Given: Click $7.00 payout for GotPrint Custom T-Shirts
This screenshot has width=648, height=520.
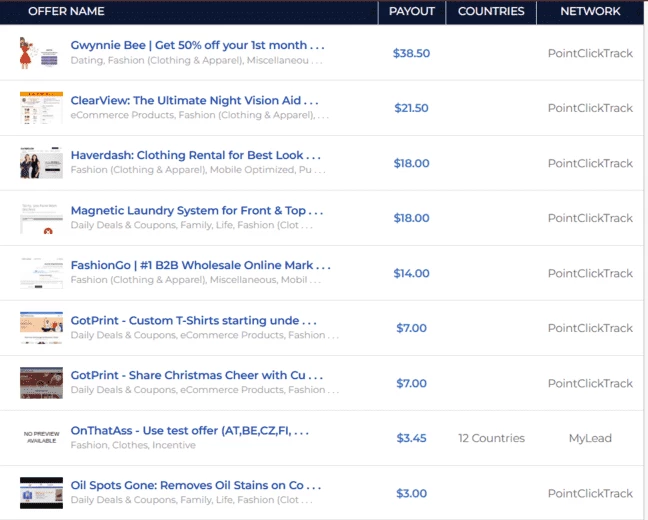Looking at the screenshot, I should click(x=411, y=328).
